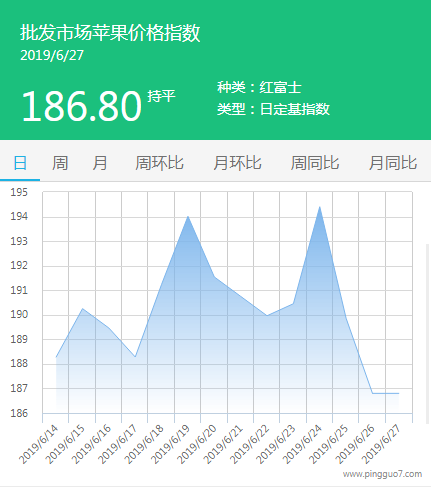Click the title 批发市场苹果价格指数
The width and height of the screenshot is (431, 487).
tap(110, 33)
